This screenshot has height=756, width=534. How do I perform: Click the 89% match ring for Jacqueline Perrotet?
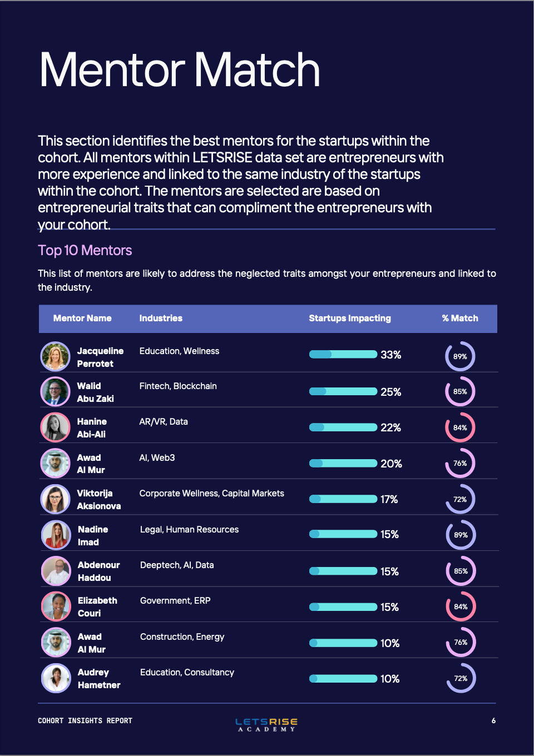[460, 356]
